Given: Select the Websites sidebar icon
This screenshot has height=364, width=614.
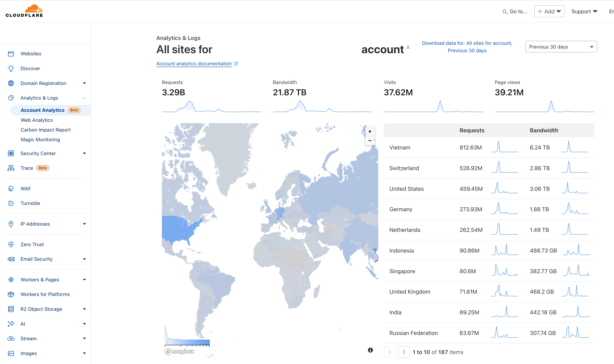Looking at the screenshot, I should click(x=11, y=53).
